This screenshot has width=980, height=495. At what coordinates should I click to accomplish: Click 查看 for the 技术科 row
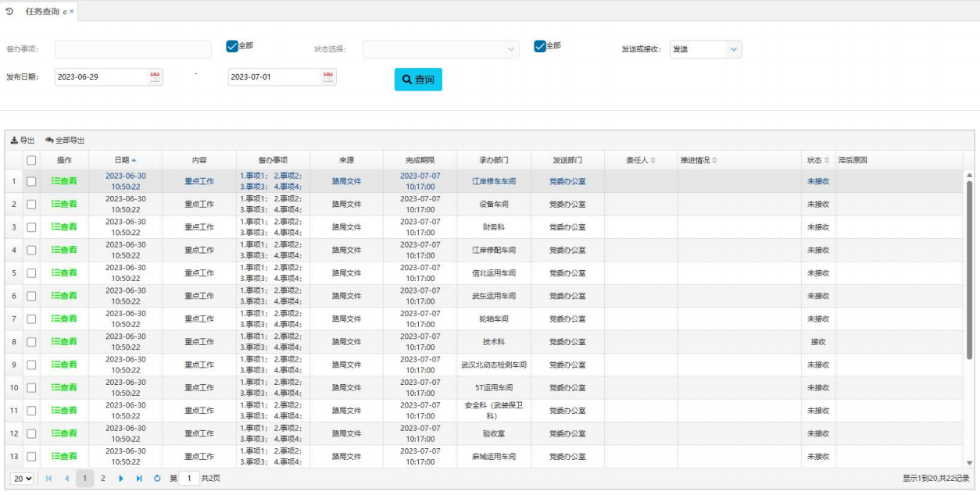tap(64, 341)
